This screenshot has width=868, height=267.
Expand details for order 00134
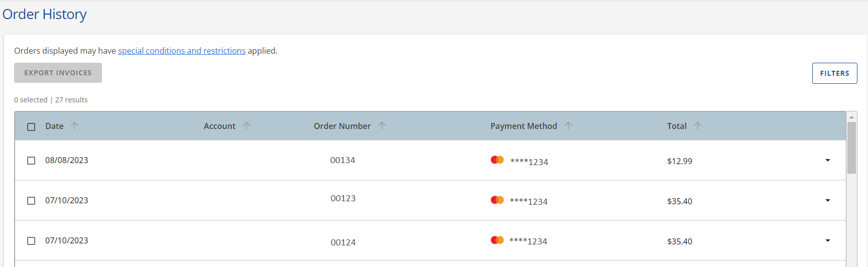[827, 161]
